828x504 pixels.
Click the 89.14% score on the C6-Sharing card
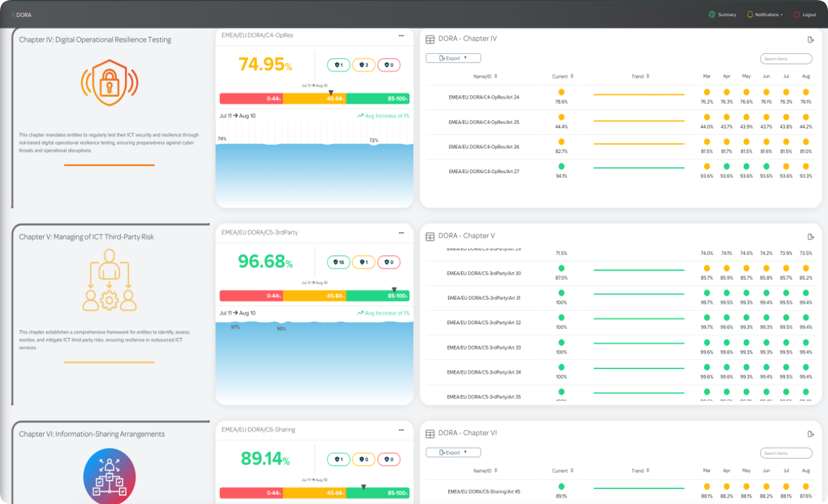(x=265, y=459)
